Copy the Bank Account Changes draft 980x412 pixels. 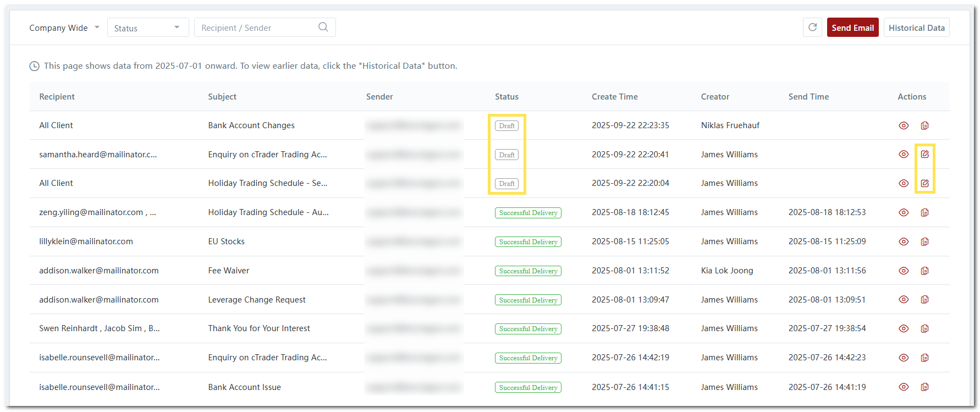(x=924, y=125)
